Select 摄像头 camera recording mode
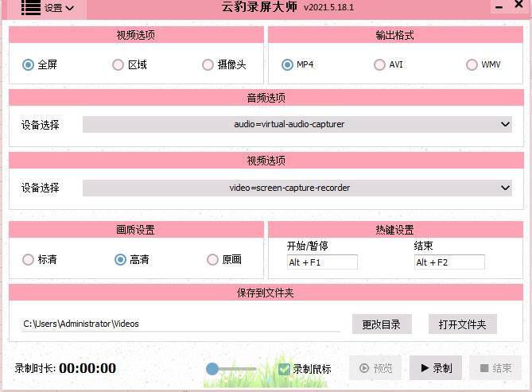 [208, 64]
